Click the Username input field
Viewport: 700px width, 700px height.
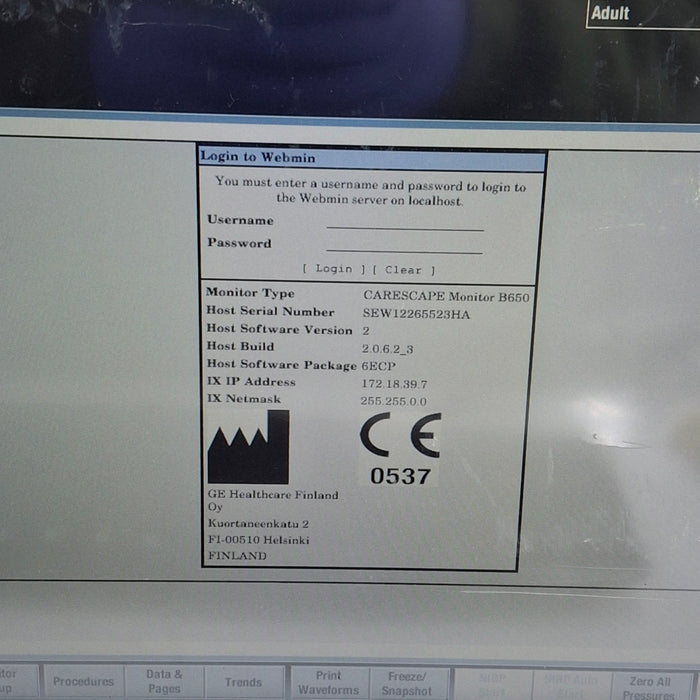point(405,222)
